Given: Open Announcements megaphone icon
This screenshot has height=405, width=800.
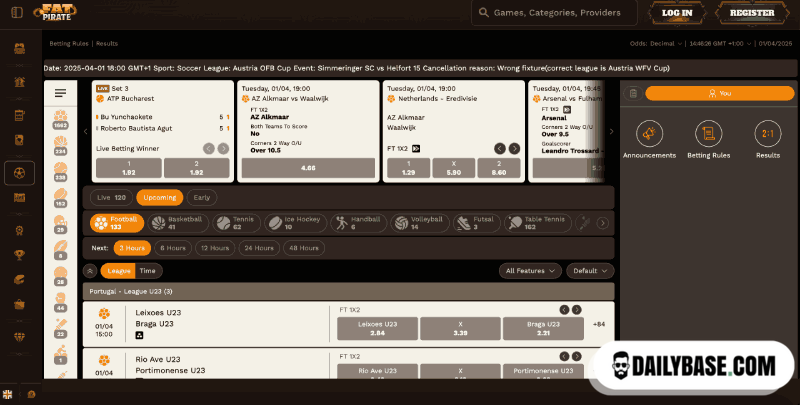Looking at the screenshot, I should [649, 134].
